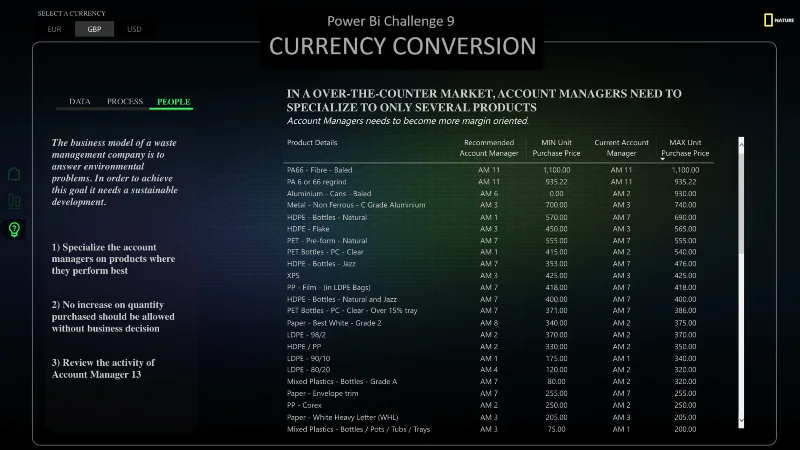Select HDPE - Bottles - Natural row
The image size is (800, 450).
pyautogui.click(x=498, y=217)
